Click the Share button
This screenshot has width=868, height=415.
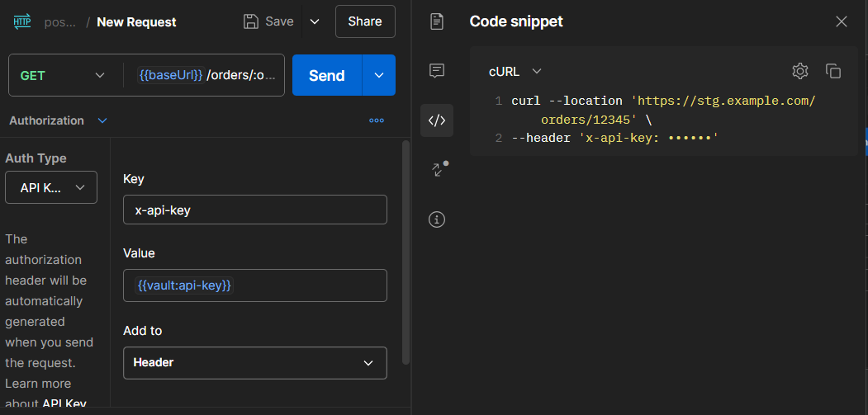pyautogui.click(x=364, y=21)
